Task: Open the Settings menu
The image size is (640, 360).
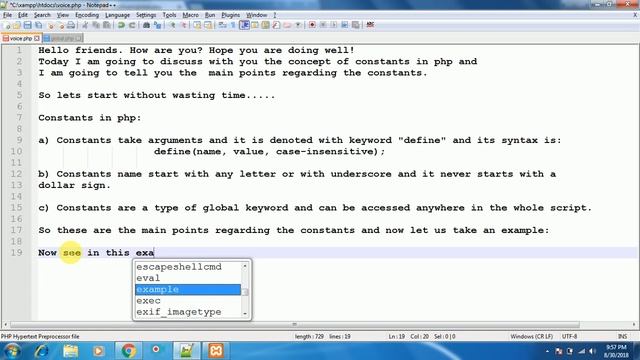Action: (x=146, y=15)
